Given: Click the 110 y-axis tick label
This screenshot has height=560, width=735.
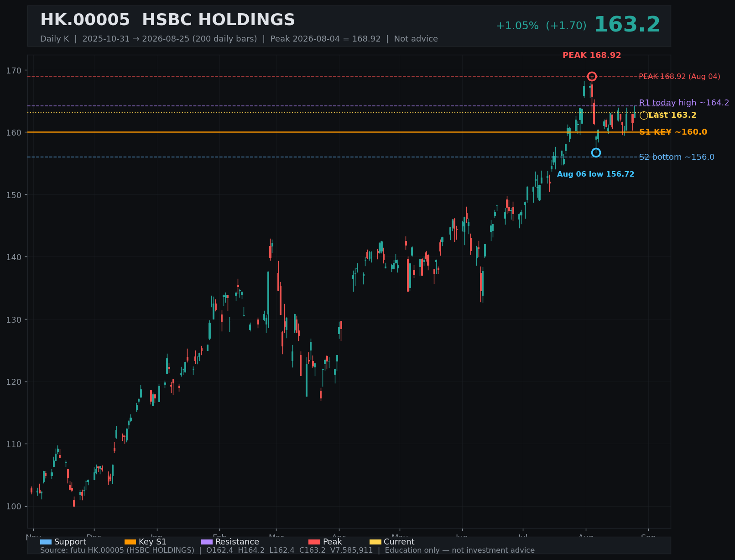Looking at the screenshot, I should [x=14, y=444].
